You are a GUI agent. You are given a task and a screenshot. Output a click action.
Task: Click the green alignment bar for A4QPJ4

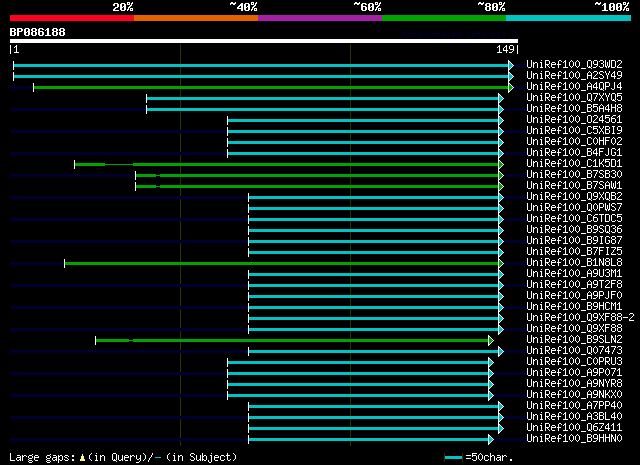(271, 87)
